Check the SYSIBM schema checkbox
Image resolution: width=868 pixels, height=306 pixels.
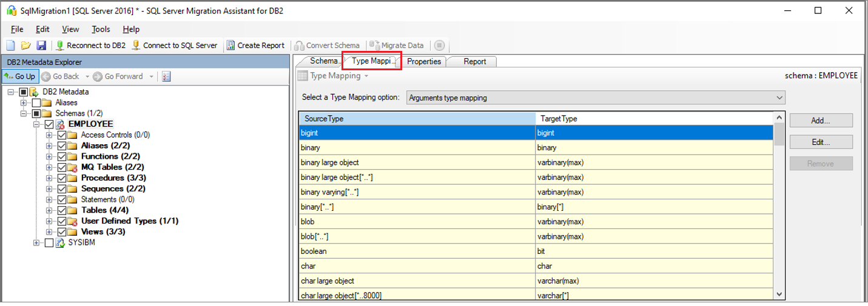tap(49, 242)
